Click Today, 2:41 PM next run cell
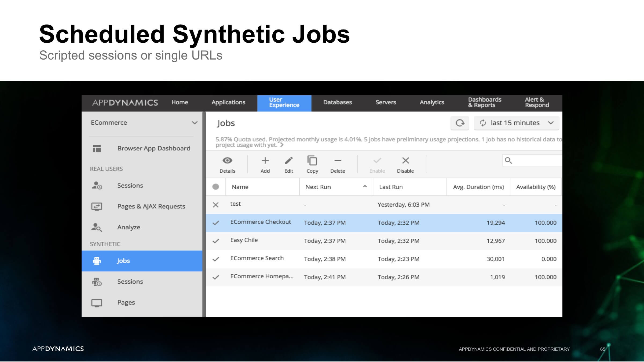Image resolution: width=644 pixels, height=362 pixels. 325,277
